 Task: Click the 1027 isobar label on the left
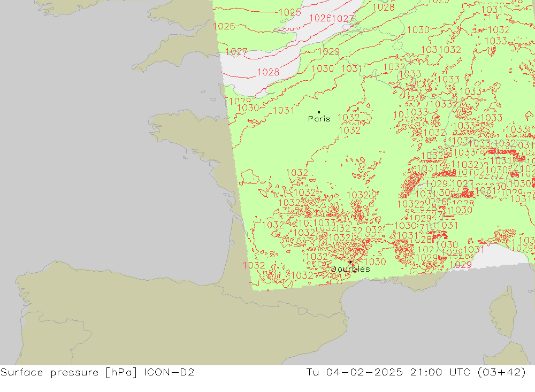click(236, 52)
